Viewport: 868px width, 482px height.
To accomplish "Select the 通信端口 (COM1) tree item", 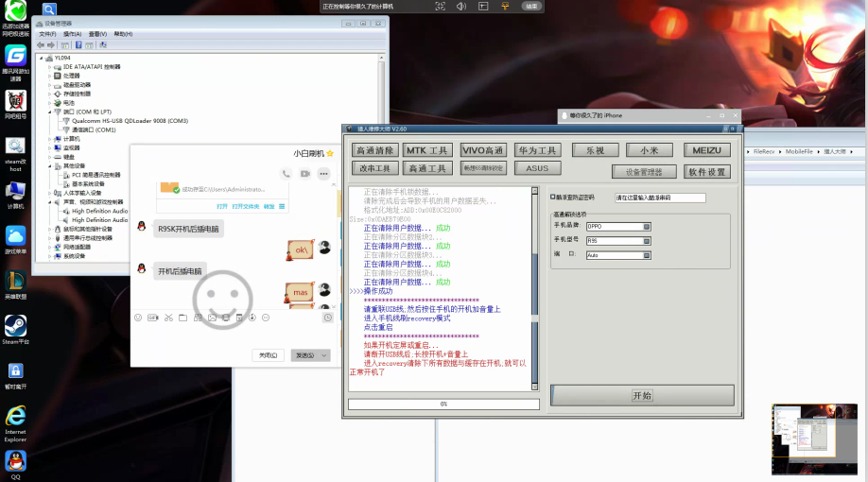I will click(94, 130).
